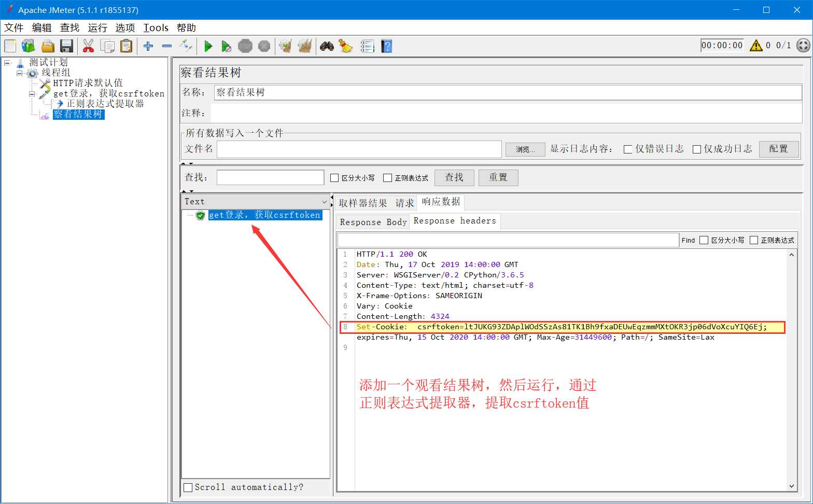Image resolution: width=813 pixels, height=504 pixels.
Task: Collapse the get登录 sampler tree node
Action: (32, 94)
